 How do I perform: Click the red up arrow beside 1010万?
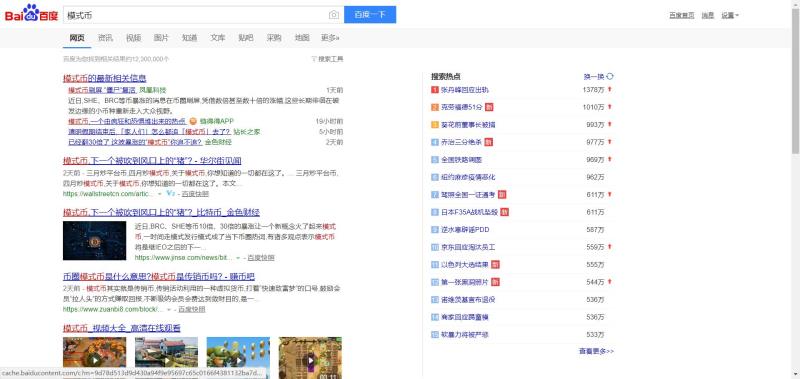tap(609, 107)
